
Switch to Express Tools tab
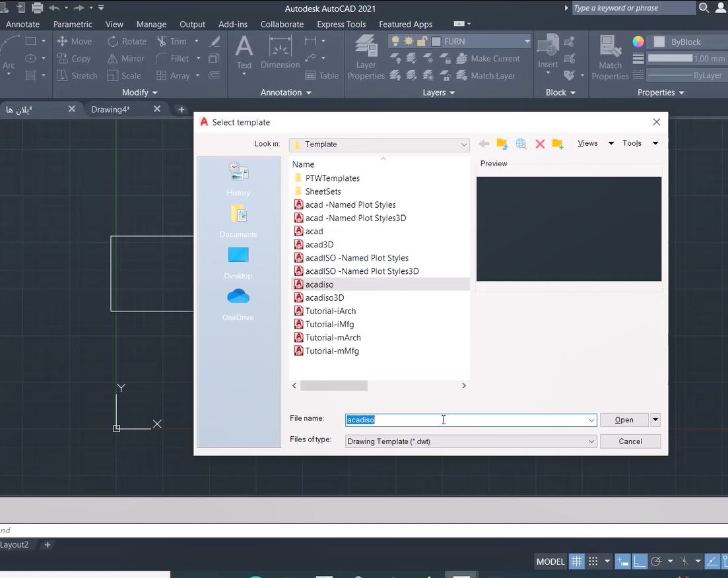click(341, 24)
